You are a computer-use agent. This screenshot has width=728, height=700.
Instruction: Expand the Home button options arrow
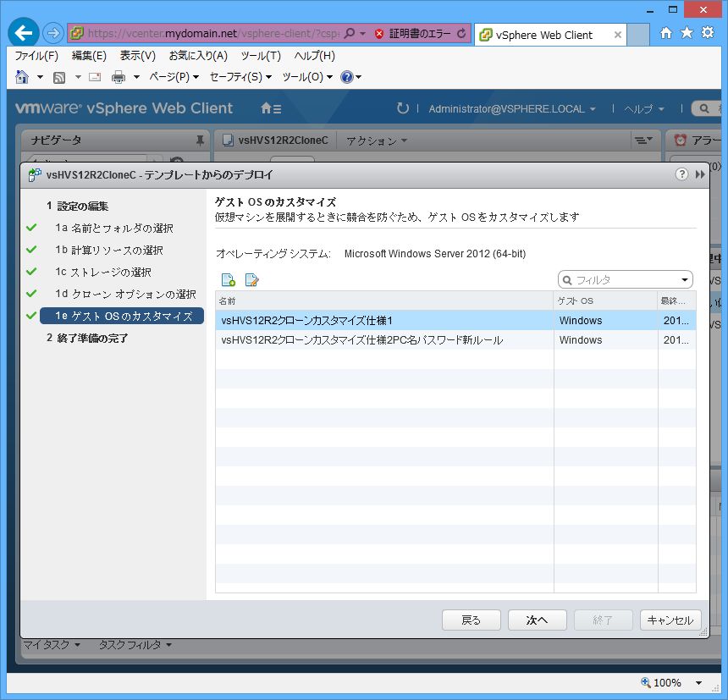click(x=40, y=77)
